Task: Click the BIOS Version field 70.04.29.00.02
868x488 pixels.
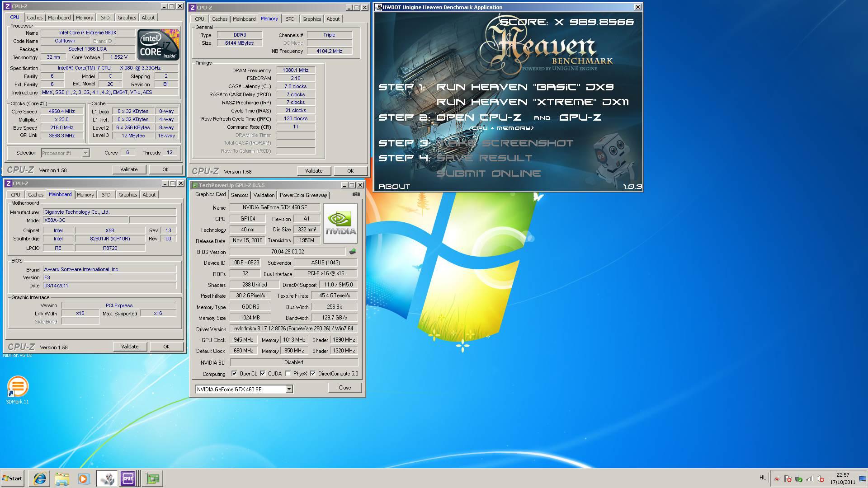Action: click(x=288, y=252)
